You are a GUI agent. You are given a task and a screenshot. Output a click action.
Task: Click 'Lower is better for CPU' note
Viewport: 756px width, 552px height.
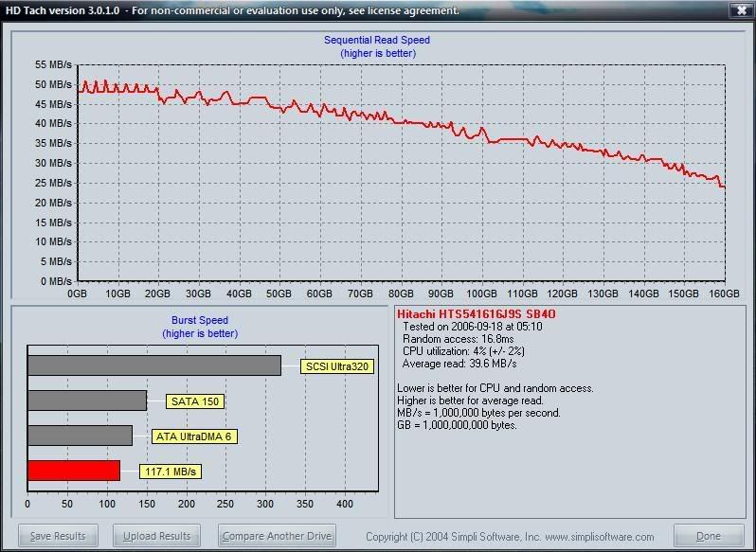[495, 388]
